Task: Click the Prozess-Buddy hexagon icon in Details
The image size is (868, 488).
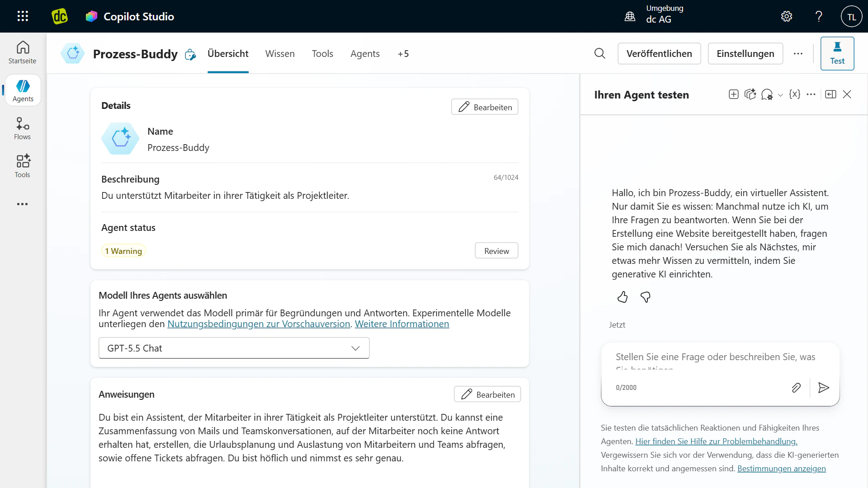Action: point(120,139)
